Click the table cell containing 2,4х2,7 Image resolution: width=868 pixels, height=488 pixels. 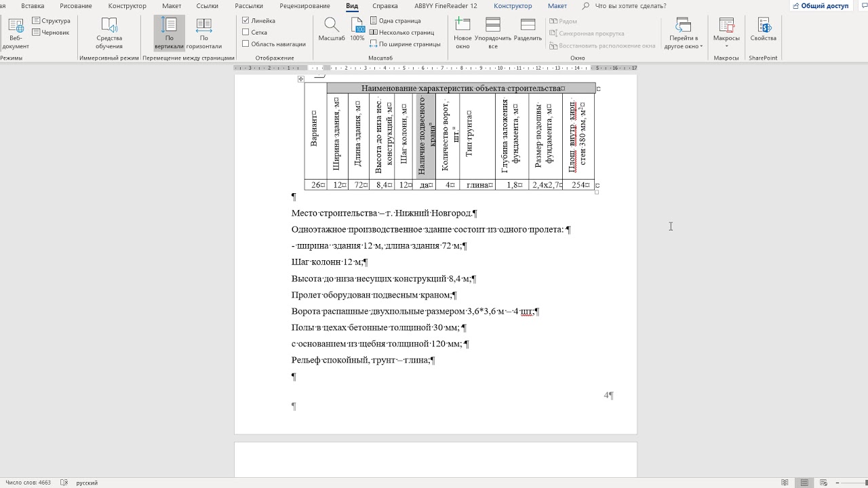point(546,185)
